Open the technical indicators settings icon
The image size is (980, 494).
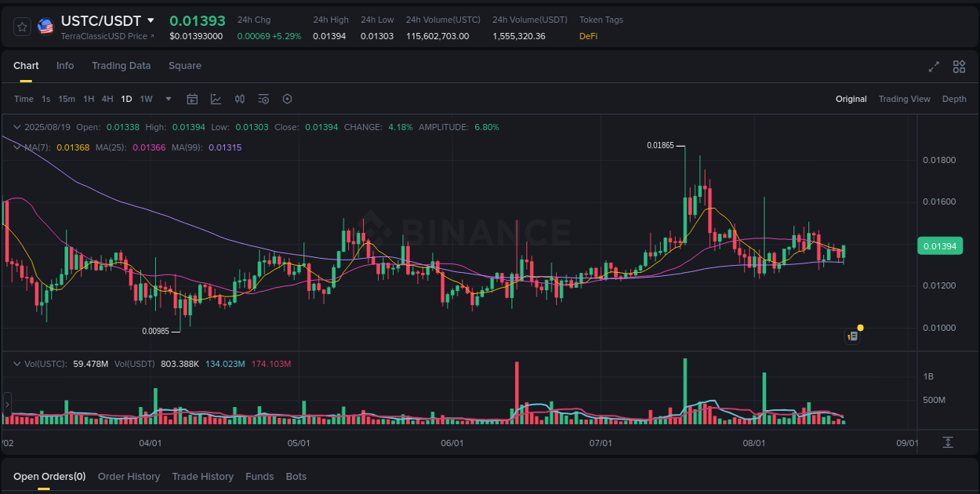(263, 99)
